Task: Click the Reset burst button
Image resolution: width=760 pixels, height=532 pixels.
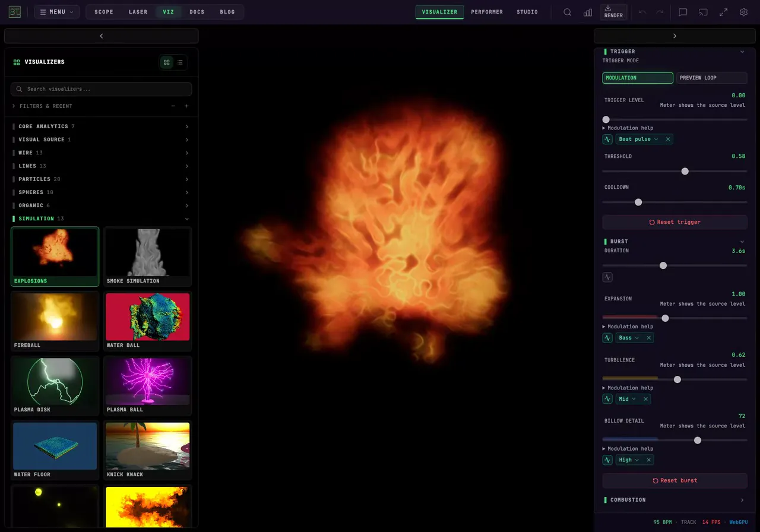Action: point(674,480)
